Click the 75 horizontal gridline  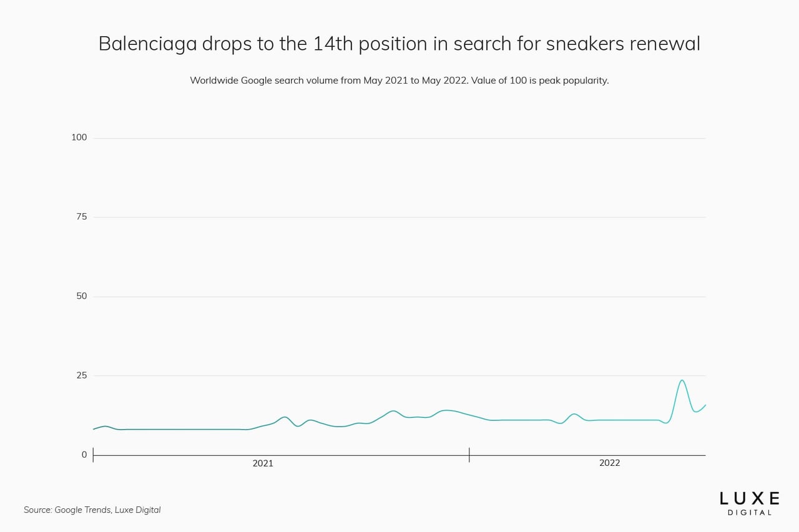tap(399, 217)
